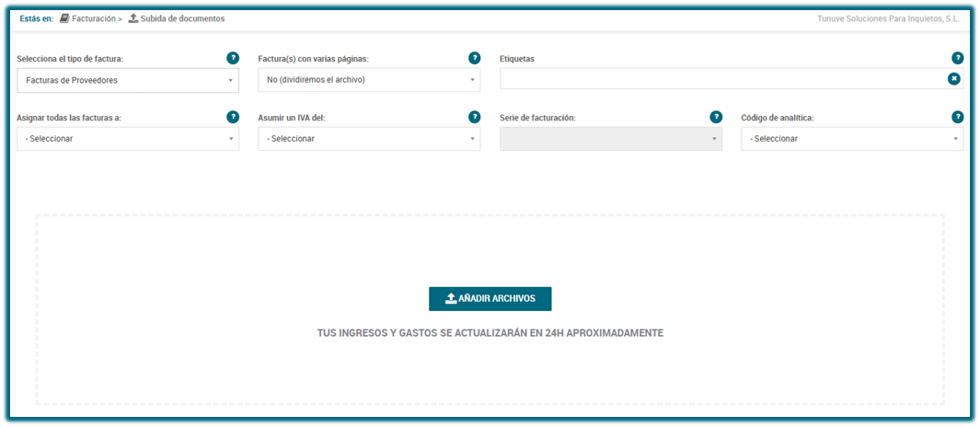
Task: Click help icon for 'Factura(s) con varias páginas'
Action: [x=474, y=58]
